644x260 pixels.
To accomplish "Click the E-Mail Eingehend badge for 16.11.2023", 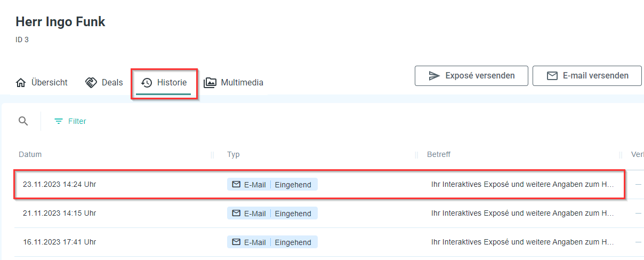I will [x=272, y=242].
